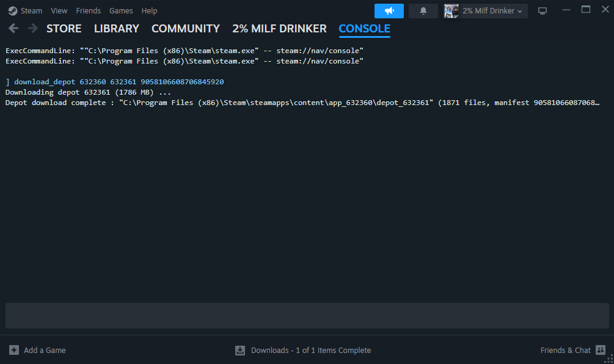Screen dimensions: 614x364
Task: Click the Friends & Chat people icon
Action: coord(601,350)
